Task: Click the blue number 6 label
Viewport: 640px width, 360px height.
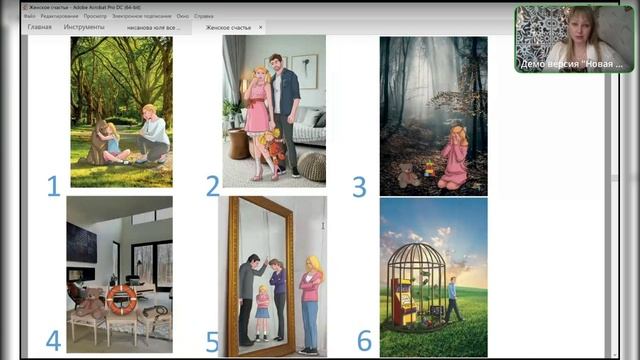Action: coord(364,340)
